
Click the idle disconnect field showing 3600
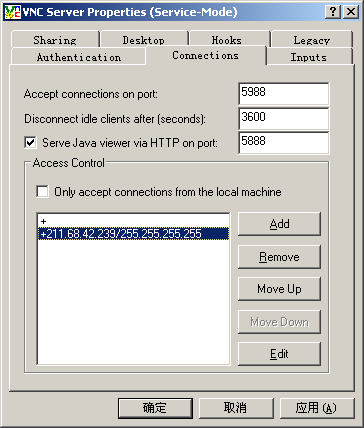[284, 118]
